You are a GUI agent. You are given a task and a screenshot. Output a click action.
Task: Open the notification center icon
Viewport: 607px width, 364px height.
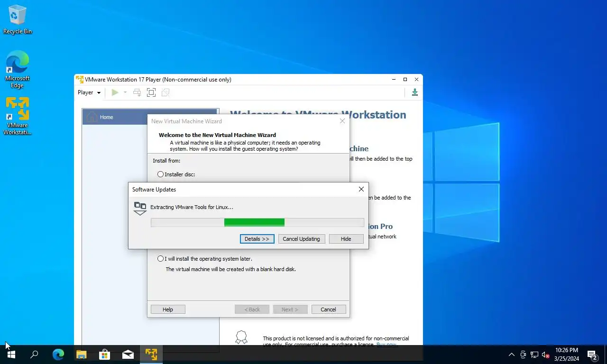tap(592, 355)
